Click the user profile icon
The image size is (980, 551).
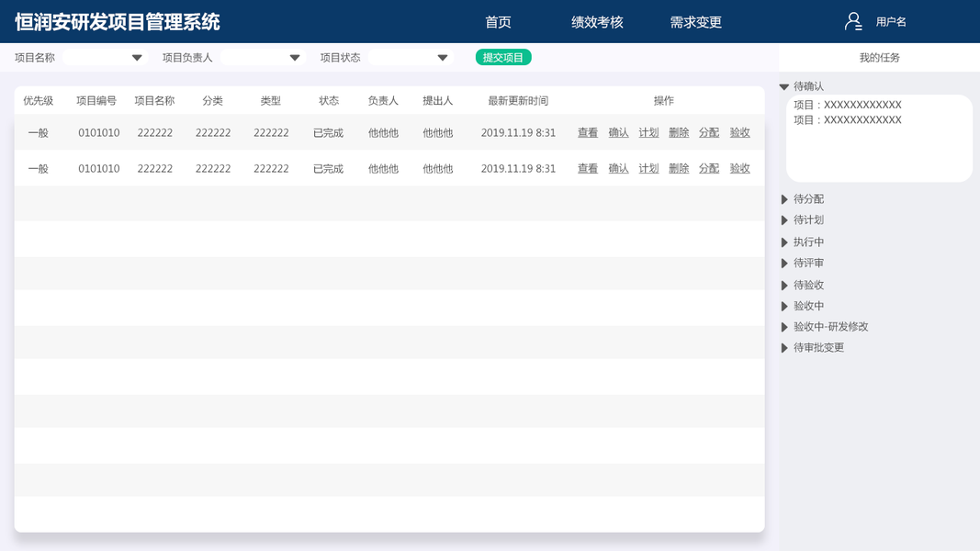853,22
